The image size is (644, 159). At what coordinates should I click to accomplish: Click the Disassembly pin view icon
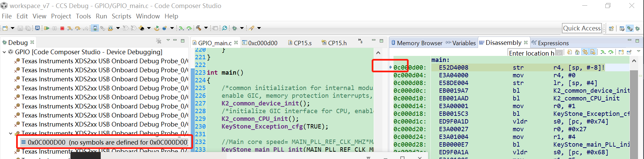[629, 52]
